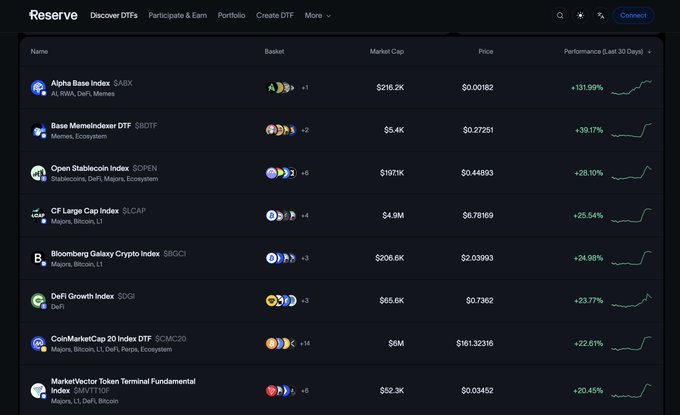Click Base MemeIndexer basket token icons
The image size is (680, 415).
click(281, 130)
